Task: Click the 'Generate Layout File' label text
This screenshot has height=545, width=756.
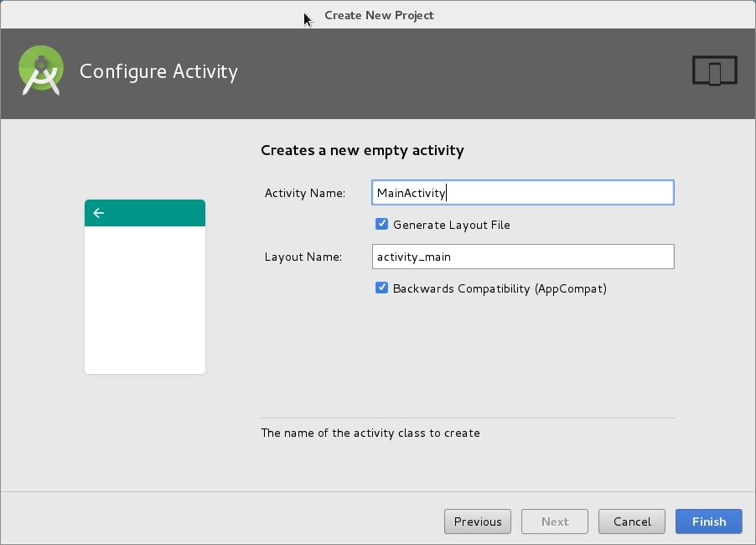Action: (x=451, y=226)
